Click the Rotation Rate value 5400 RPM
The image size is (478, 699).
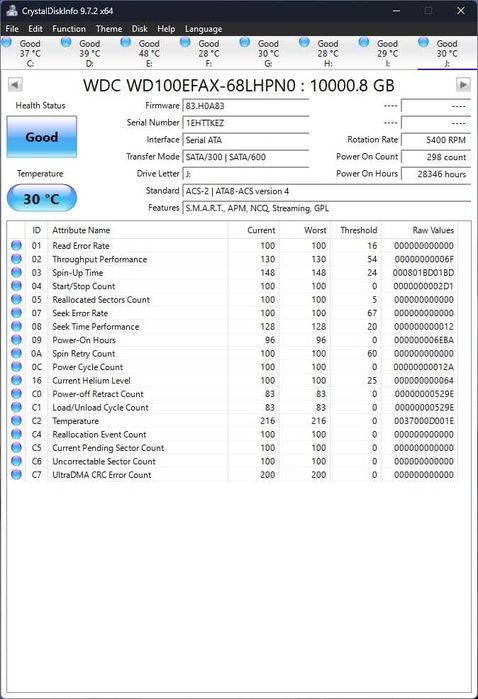[x=436, y=140]
